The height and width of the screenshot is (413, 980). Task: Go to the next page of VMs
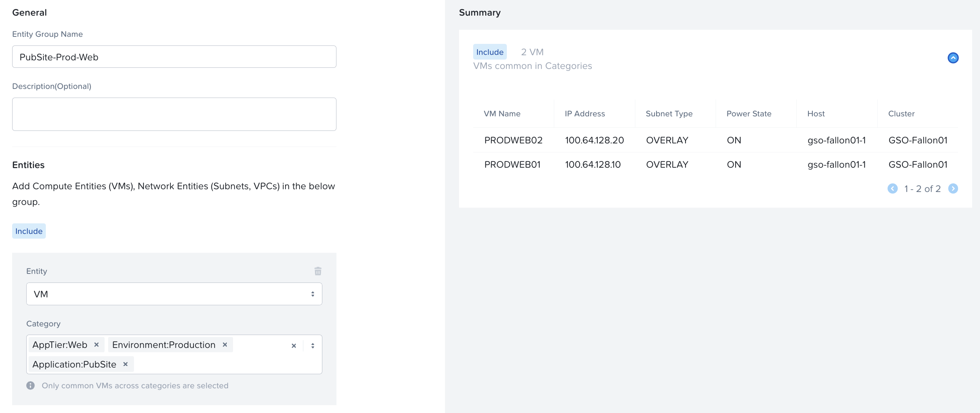[953, 189]
